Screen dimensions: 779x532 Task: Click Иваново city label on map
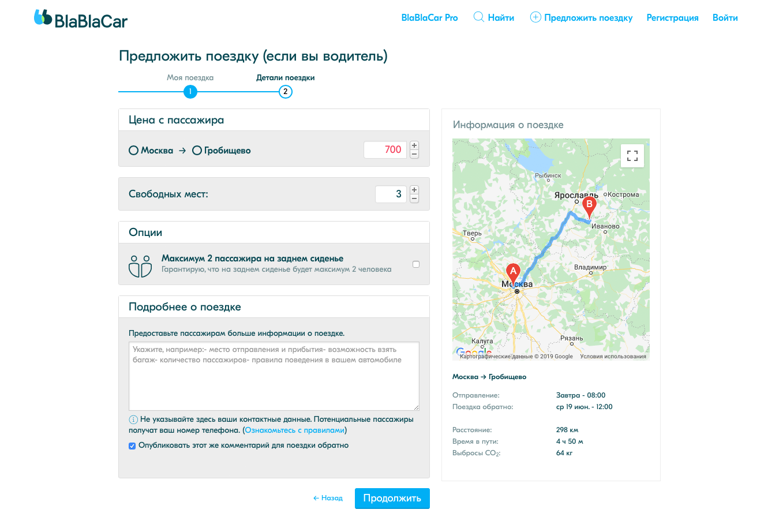coord(605,226)
